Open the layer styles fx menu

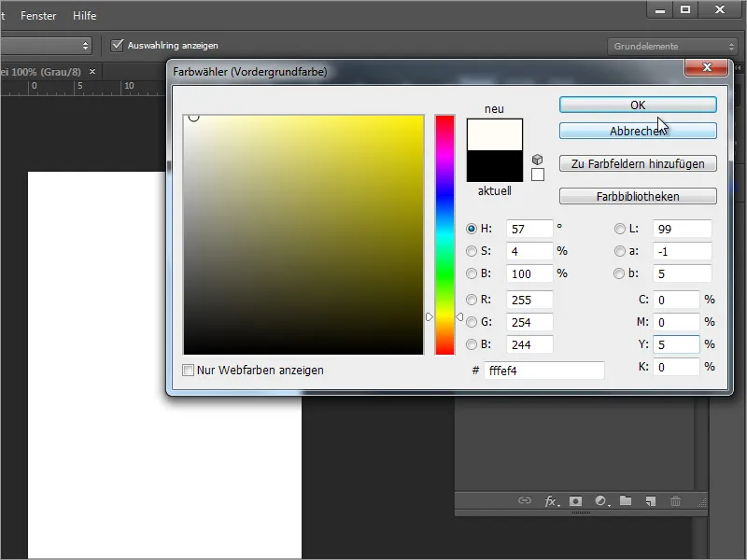click(x=550, y=501)
